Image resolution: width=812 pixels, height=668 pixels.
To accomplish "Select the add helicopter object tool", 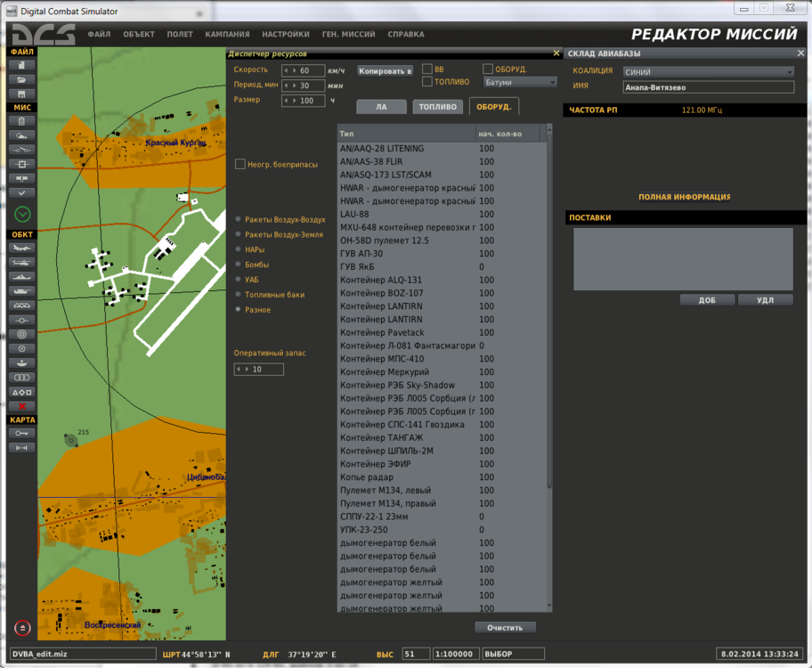I will click(x=22, y=263).
